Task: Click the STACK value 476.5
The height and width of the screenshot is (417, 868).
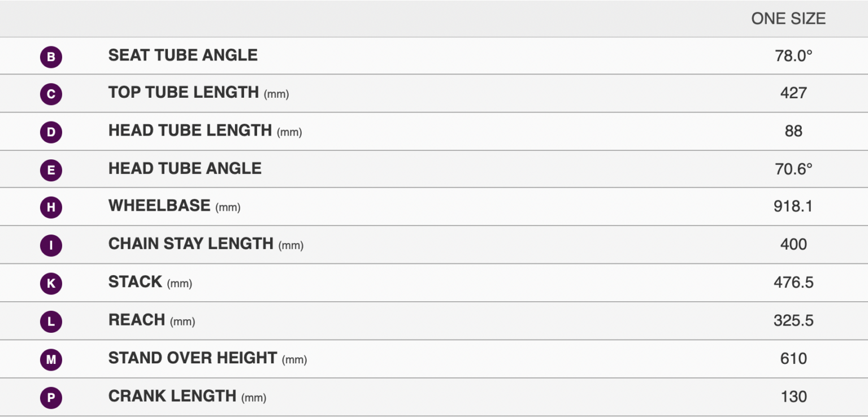Action: point(793,282)
